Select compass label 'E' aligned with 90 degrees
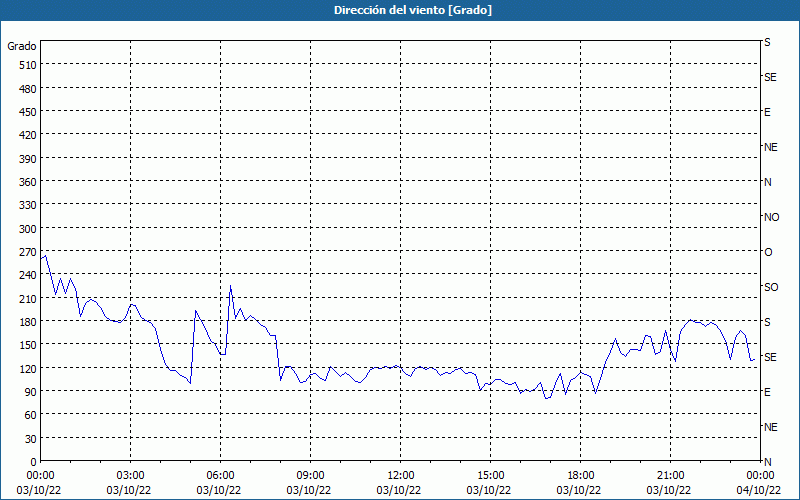The image size is (800, 500). [767, 392]
